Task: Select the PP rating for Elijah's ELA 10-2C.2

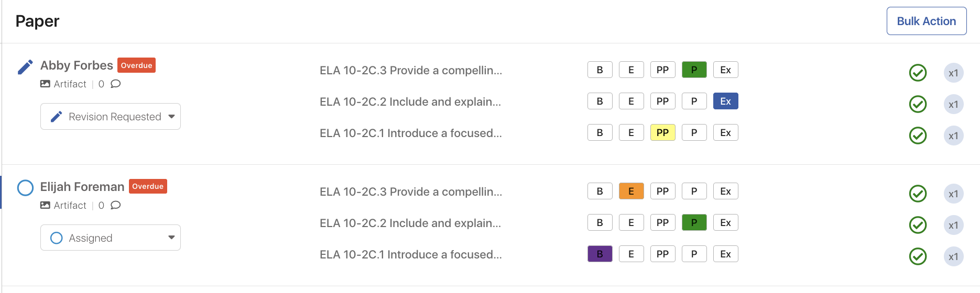Action: point(662,223)
